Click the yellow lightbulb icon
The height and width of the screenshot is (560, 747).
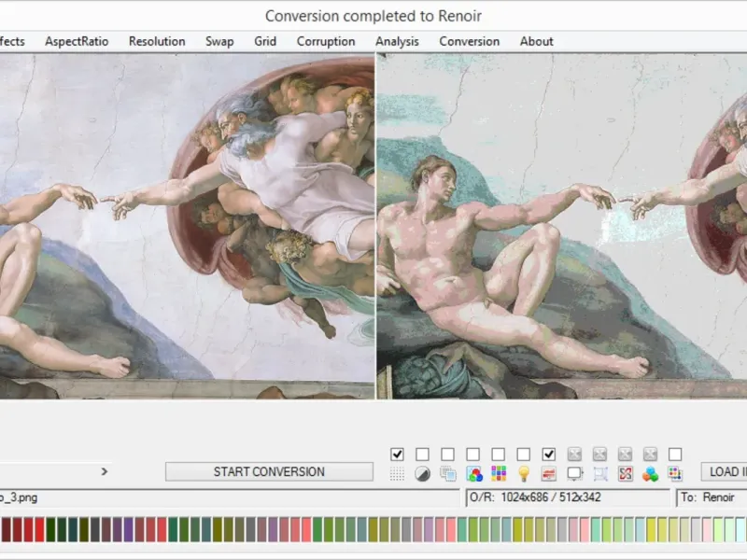coord(524,474)
